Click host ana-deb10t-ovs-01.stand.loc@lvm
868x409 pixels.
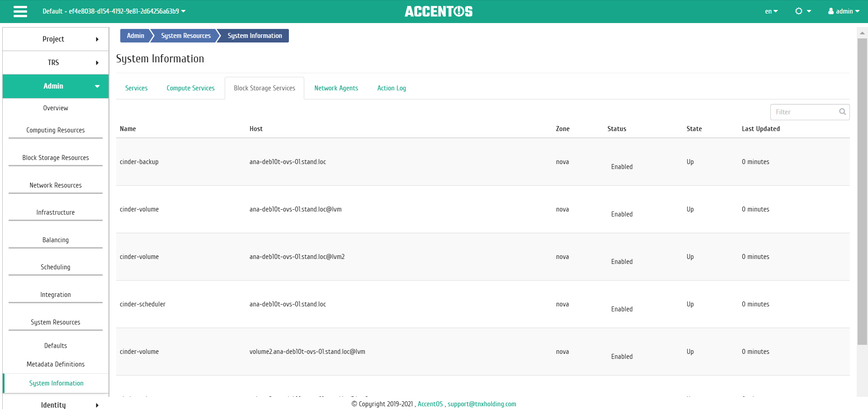click(x=296, y=209)
